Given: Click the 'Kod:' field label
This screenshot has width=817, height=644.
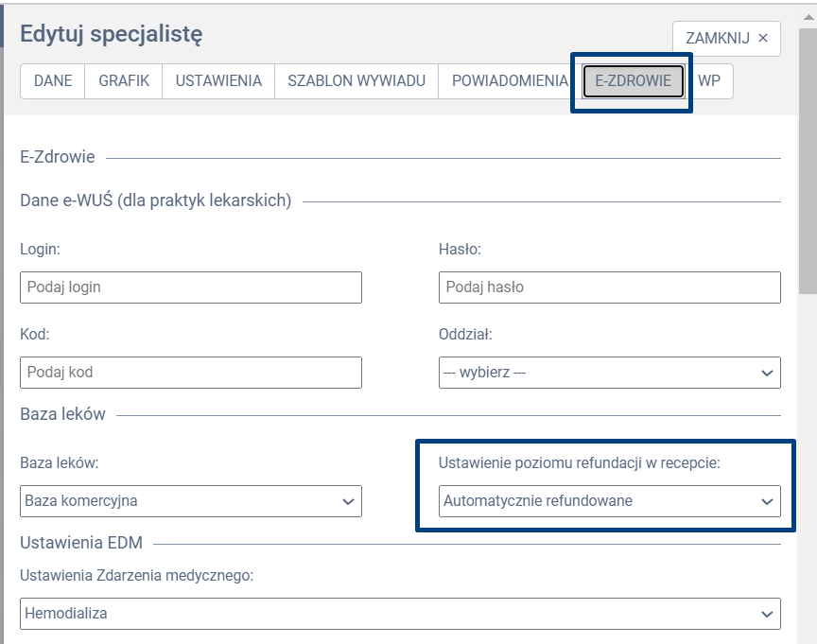Looking at the screenshot, I should click(34, 335).
